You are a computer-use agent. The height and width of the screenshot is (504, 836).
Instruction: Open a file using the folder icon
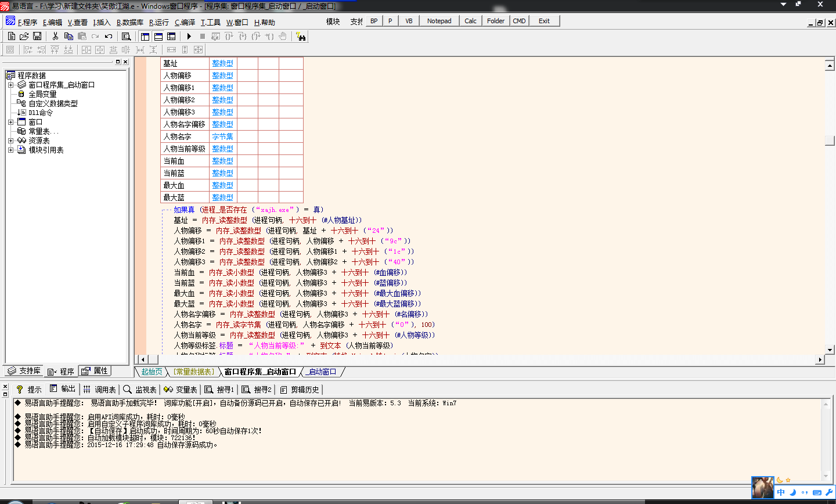24,36
